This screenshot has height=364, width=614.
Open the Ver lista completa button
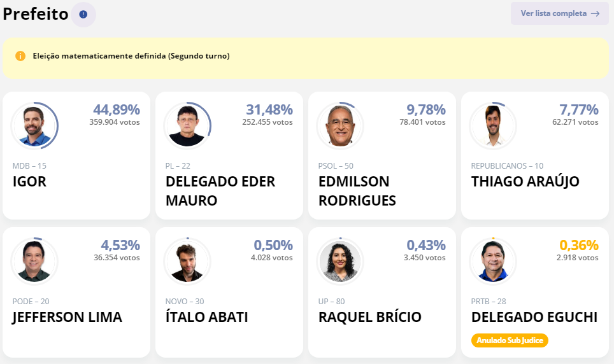(x=559, y=13)
